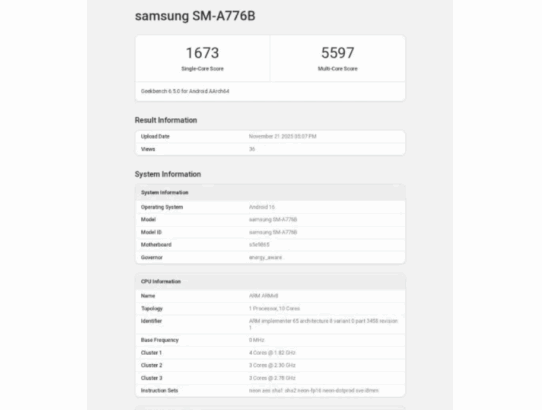Click the large 'System Information' section heading
This screenshot has width=542, height=410.
click(168, 174)
